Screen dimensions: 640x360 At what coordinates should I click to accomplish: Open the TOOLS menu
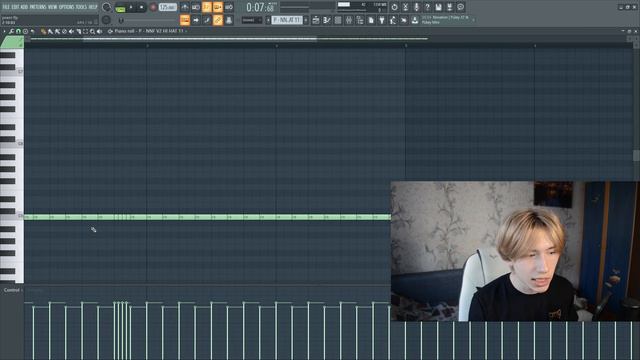tap(81, 7)
